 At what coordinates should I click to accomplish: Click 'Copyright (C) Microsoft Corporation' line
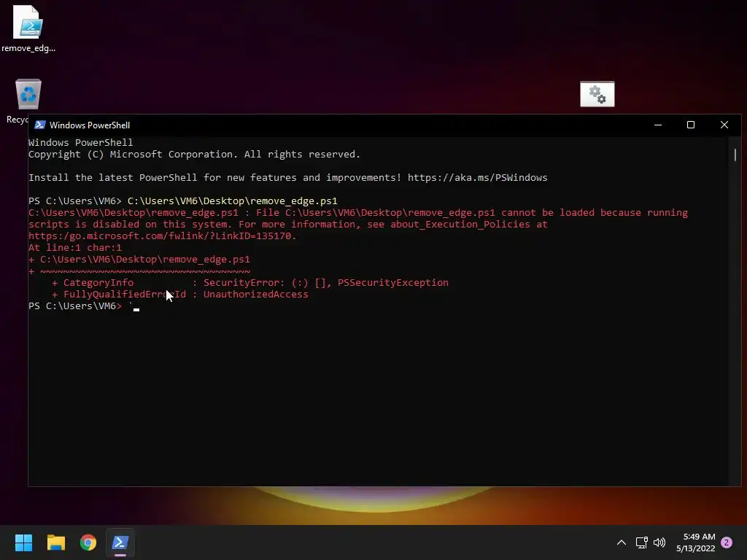point(194,155)
